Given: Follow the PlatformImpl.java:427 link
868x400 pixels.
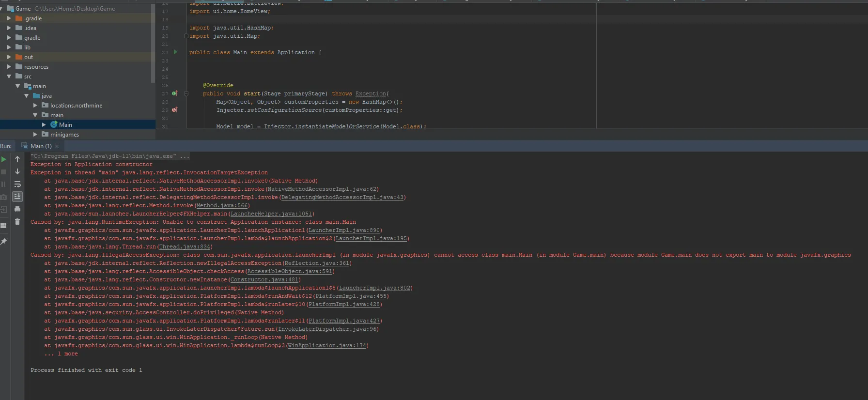Looking at the screenshot, I should [344, 321].
